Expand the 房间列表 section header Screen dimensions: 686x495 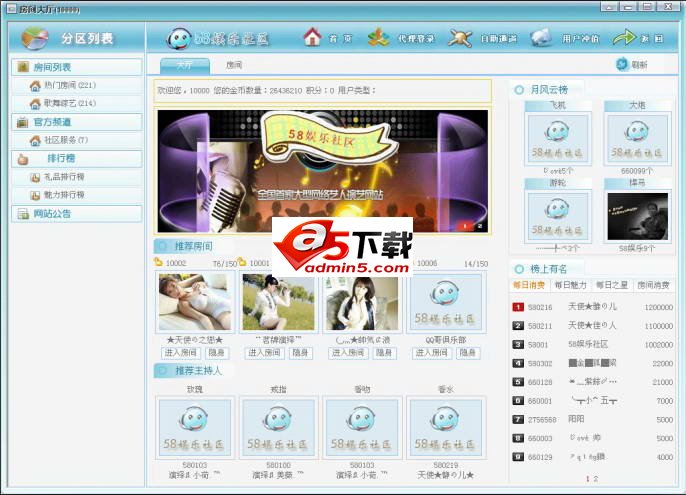[77, 67]
